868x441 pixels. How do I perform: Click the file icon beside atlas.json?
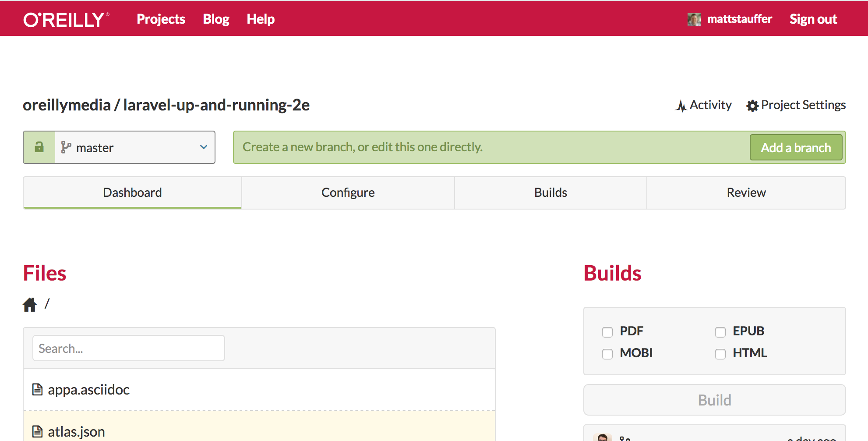[38, 431]
